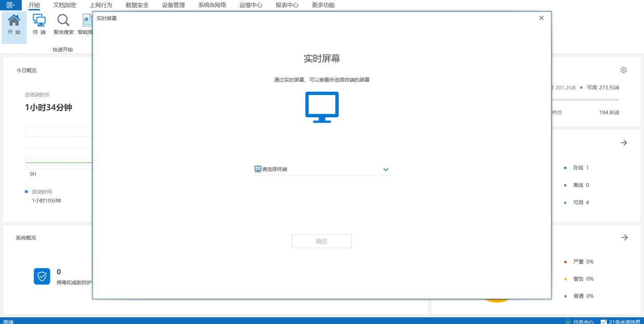Click the 在线 1 status entry
Viewport: 644px width, 324px height.
click(x=577, y=168)
